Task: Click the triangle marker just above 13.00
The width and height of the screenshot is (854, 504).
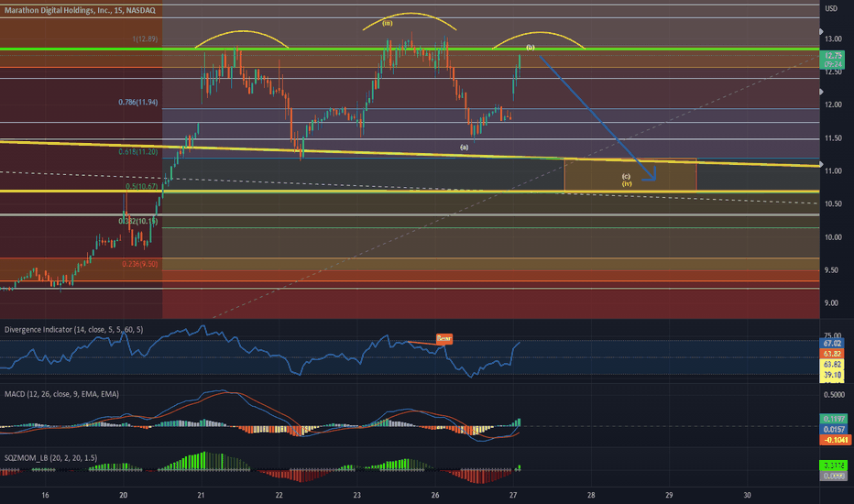Action: click(x=821, y=32)
